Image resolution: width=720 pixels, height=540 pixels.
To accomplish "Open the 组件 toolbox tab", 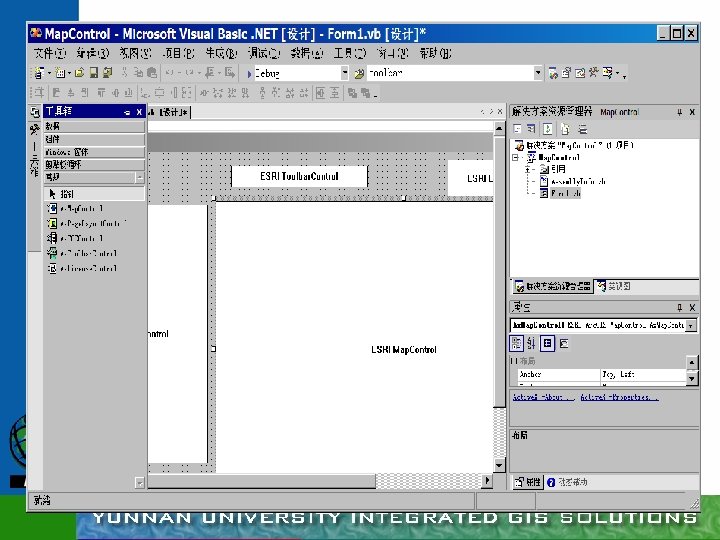I will coord(94,139).
